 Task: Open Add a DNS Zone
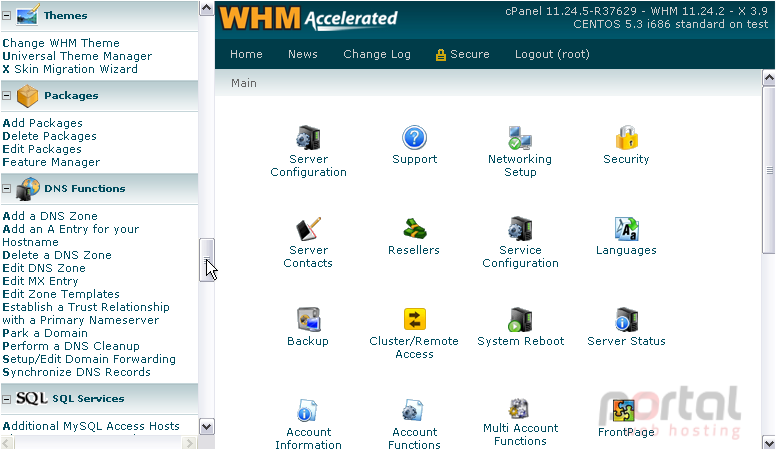(50, 216)
